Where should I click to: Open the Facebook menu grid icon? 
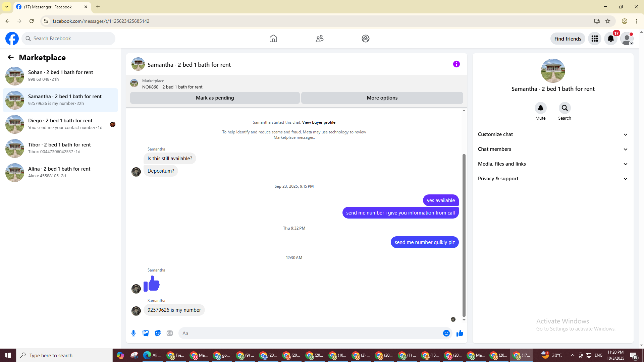tap(595, 39)
